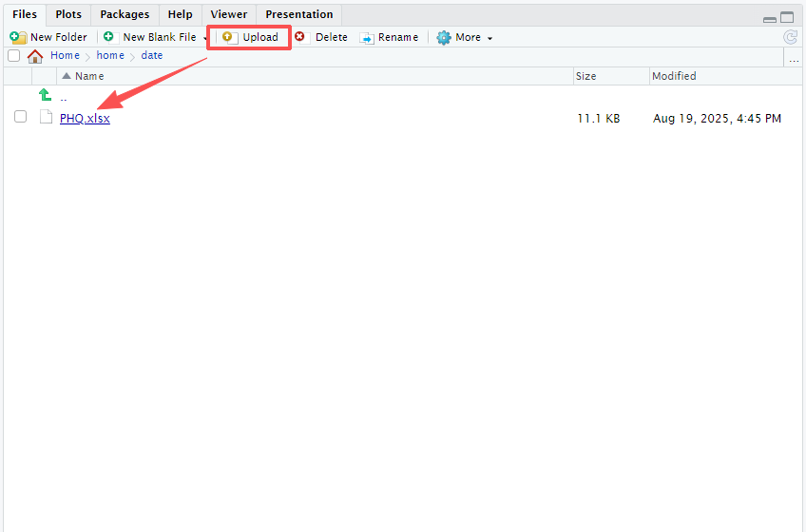Minimize the Files pane
Viewport: 806px width, 532px height.
point(770,19)
